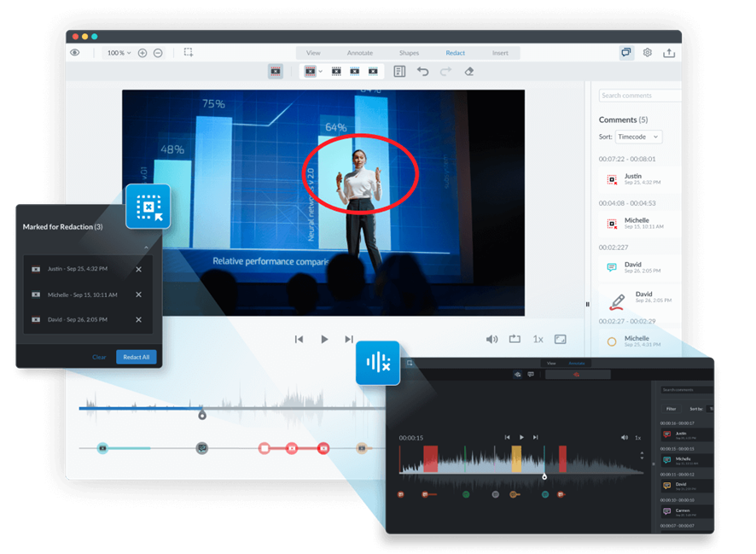Open Justin's redaction comment from Sep 25
The height and width of the screenshot is (554, 756).
tap(640, 179)
